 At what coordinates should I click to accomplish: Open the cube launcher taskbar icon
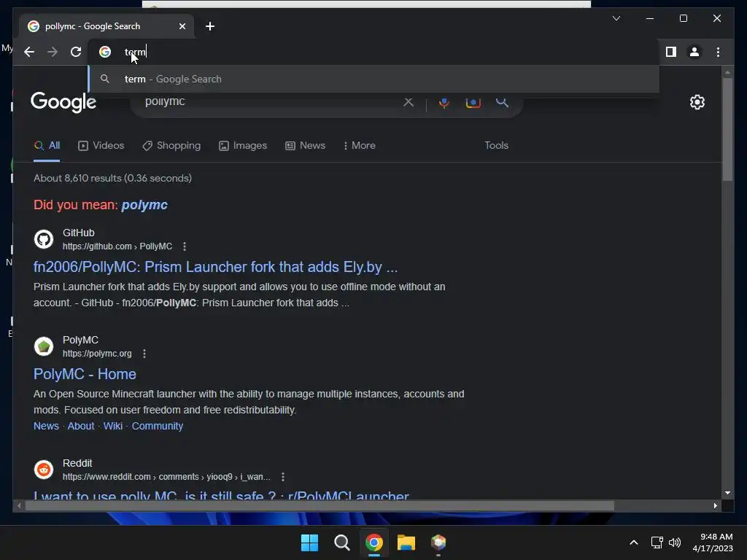coord(438,542)
